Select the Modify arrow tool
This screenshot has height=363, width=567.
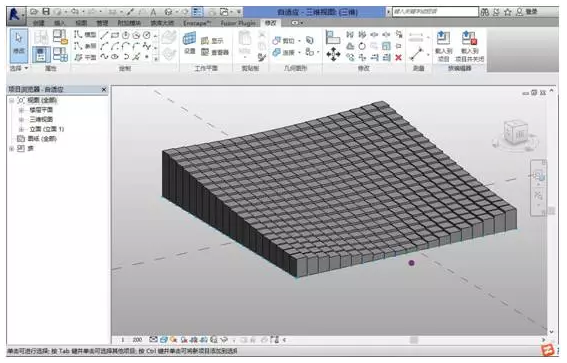(18, 46)
